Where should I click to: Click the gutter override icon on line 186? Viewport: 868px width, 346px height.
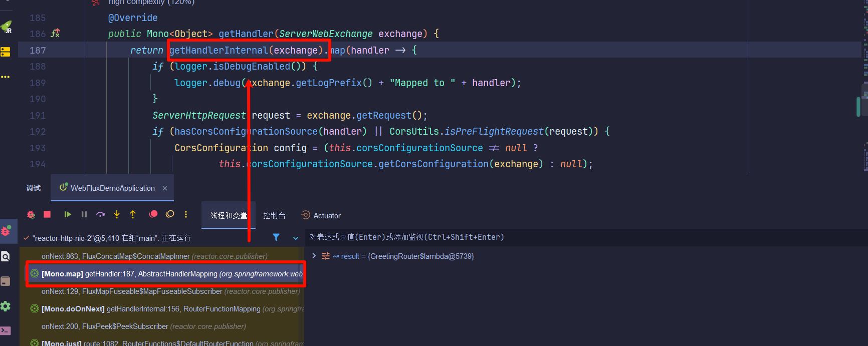pyautogui.click(x=55, y=34)
